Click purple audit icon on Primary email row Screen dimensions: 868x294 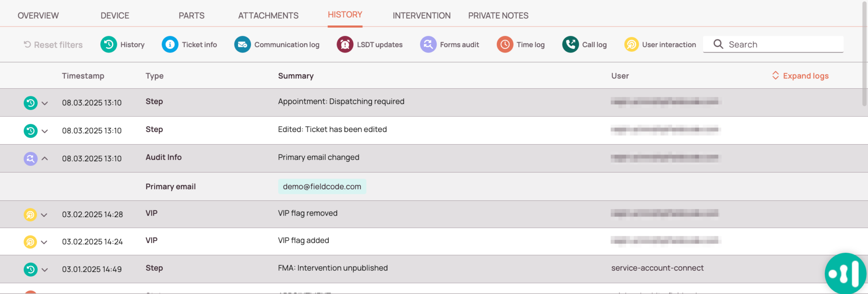click(x=31, y=159)
